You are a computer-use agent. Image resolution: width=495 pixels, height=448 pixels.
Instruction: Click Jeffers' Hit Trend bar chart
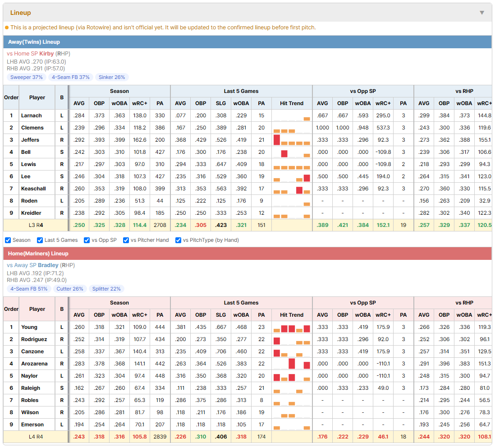point(292,140)
